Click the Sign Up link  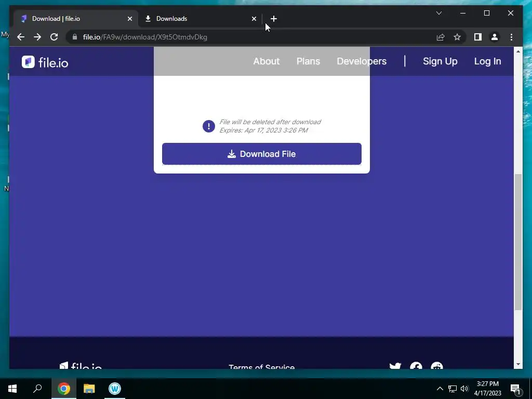click(440, 61)
